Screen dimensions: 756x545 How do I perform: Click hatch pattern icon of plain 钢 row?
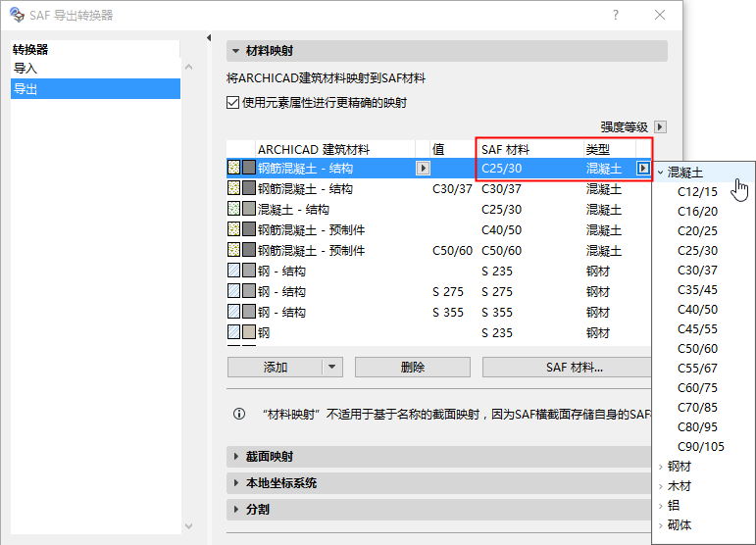233,332
